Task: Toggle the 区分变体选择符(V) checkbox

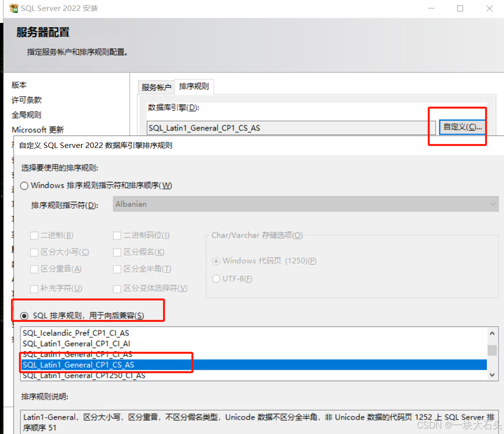Action: (x=117, y=289)
